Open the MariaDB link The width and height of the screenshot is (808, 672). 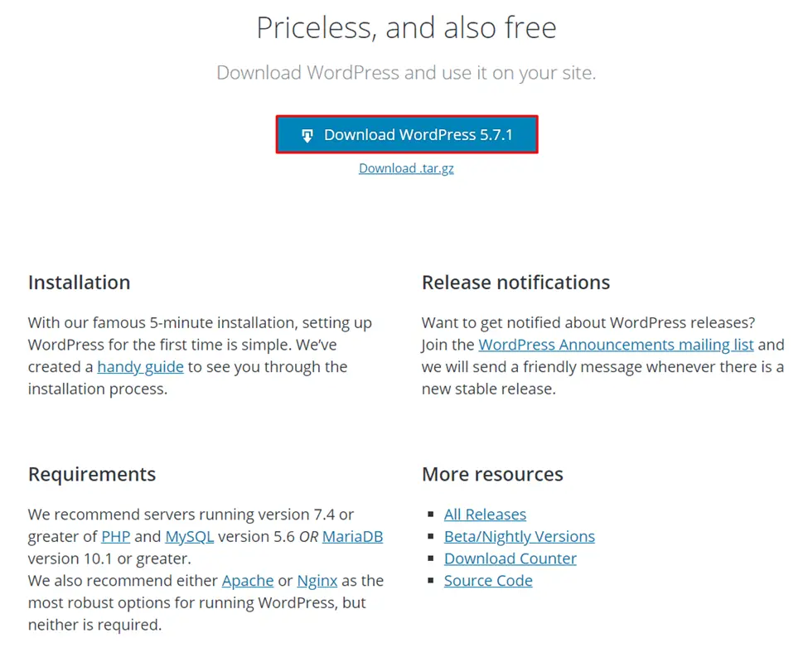351,536
